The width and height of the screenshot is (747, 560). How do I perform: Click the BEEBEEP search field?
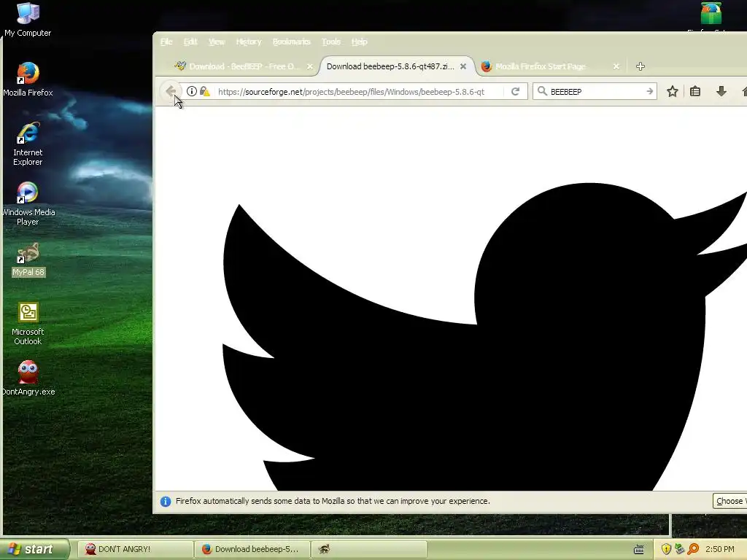tap(595, 91)
